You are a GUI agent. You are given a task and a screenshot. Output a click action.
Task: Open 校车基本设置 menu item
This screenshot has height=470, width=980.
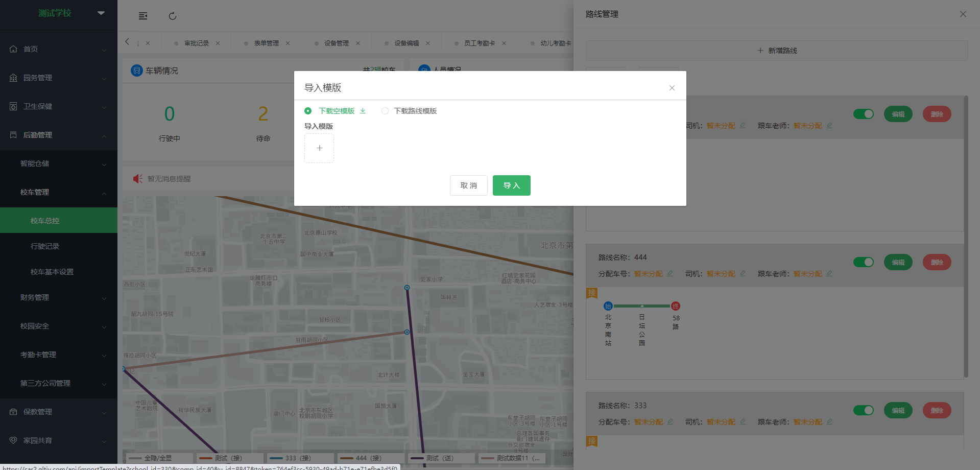pos(59,272)
